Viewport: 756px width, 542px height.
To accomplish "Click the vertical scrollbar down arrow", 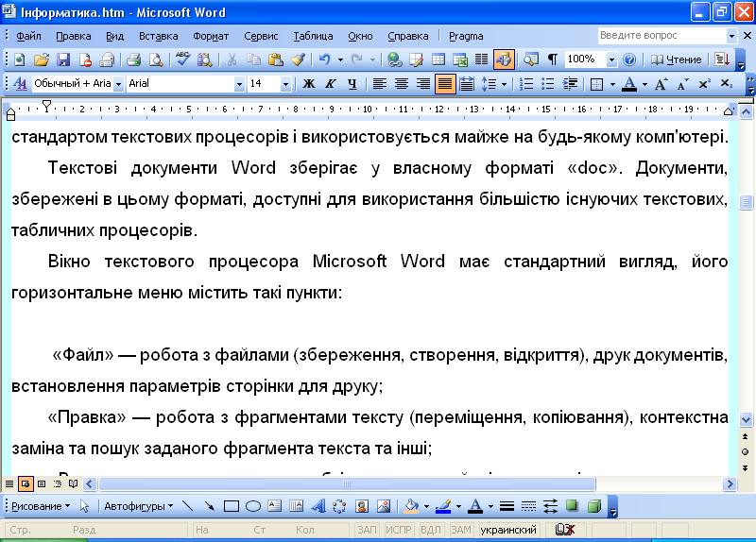I will point(746,419).
